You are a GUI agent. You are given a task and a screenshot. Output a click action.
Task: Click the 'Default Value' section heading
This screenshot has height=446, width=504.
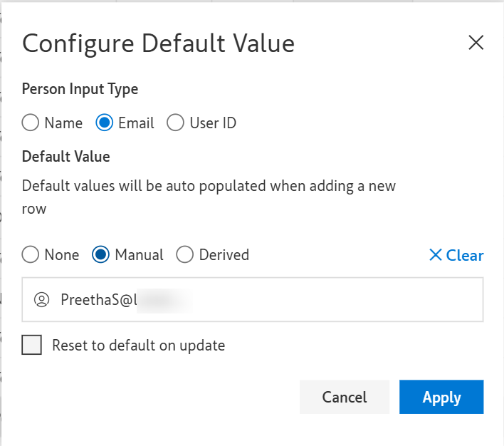[65, 156]
